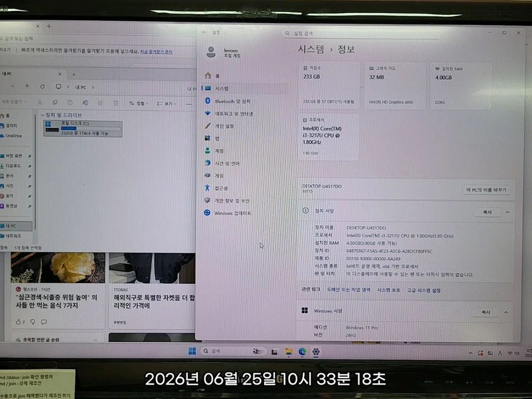Open the Explorer more options ellipsis
532x399 pixels.
[189, 104]
